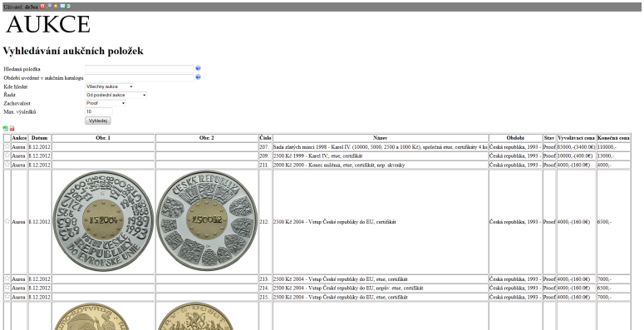This screenshot has width=644, height=330.
Task: Toggle favorite star for item 212
Action: [x=7, y=221]
